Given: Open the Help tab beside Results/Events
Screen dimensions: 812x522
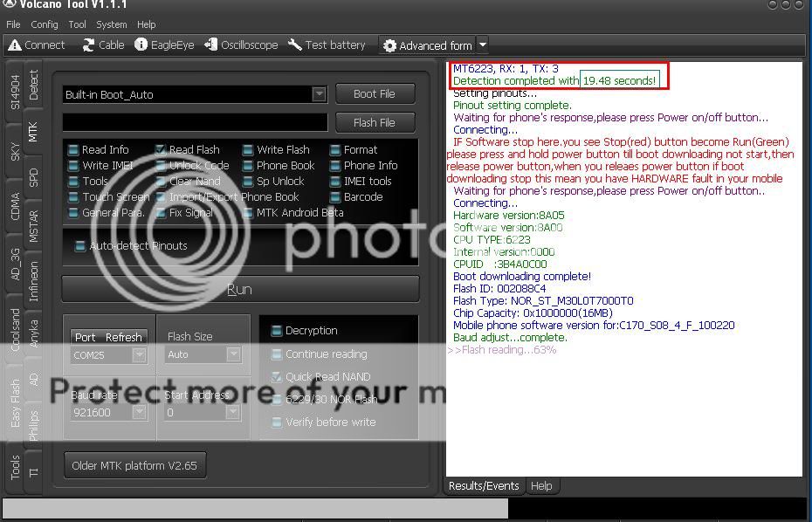Looking at the screenshot, I should pyautogui.click(x=541, y=485).
